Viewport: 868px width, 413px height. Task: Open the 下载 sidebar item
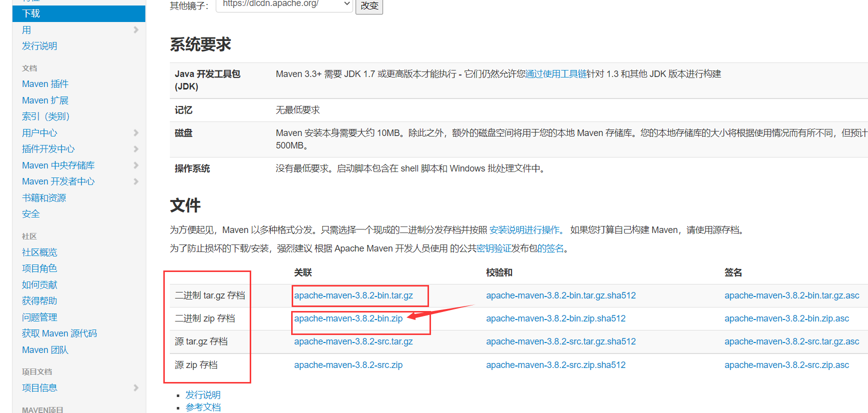tap(79, 13)
